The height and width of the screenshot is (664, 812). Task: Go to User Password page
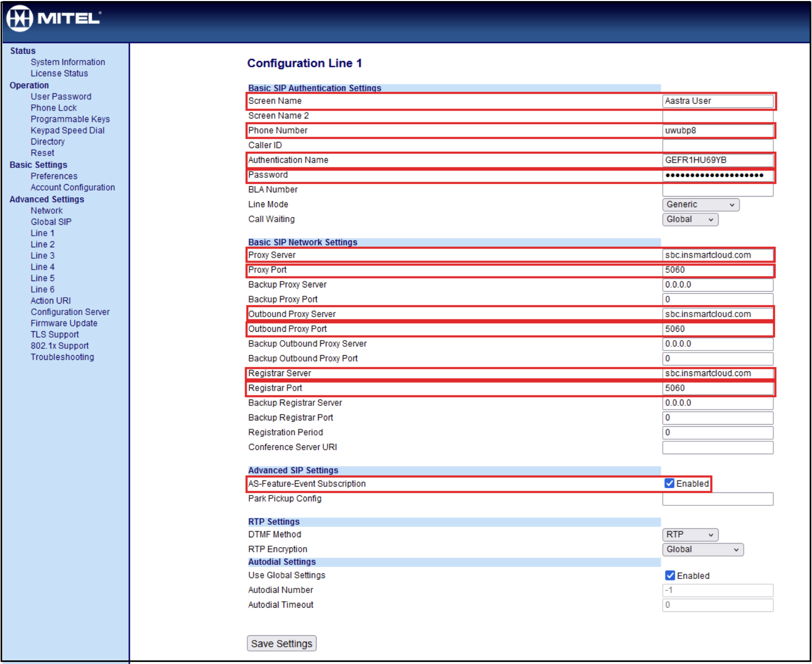click(x=61, y=96)
